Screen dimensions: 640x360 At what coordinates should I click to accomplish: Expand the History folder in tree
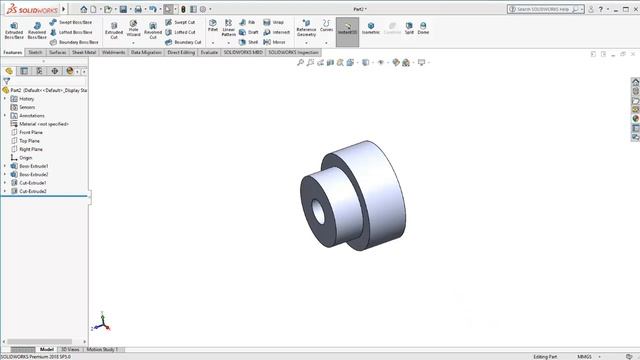(5, 99)
